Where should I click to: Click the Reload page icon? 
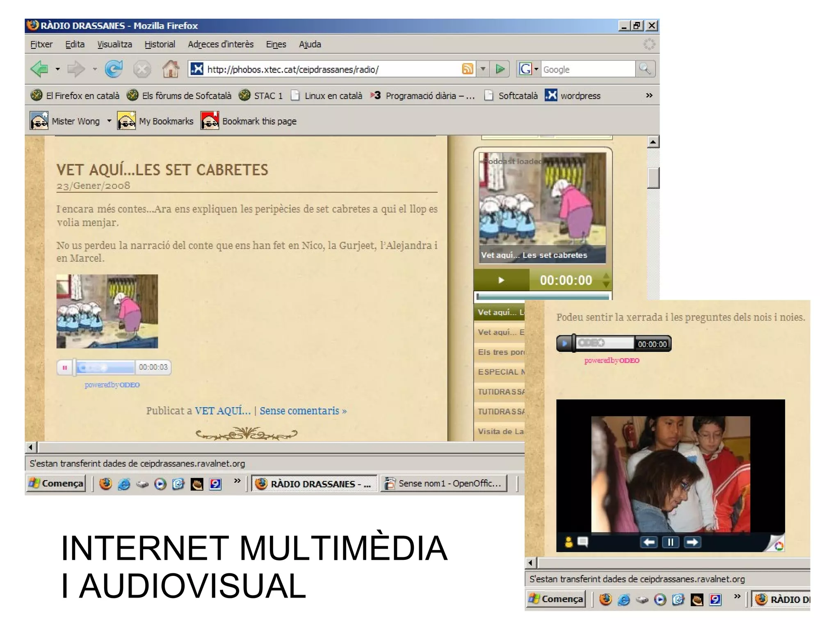114,69
